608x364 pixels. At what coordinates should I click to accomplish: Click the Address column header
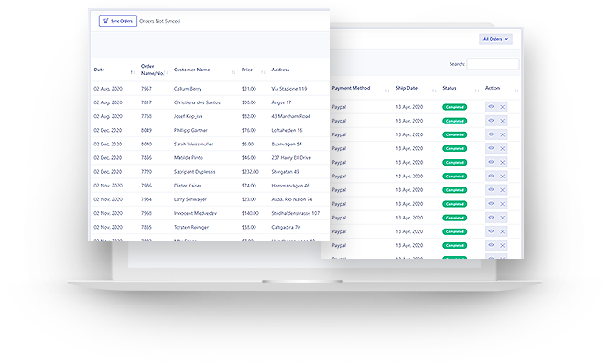click(x=280, y=70)
